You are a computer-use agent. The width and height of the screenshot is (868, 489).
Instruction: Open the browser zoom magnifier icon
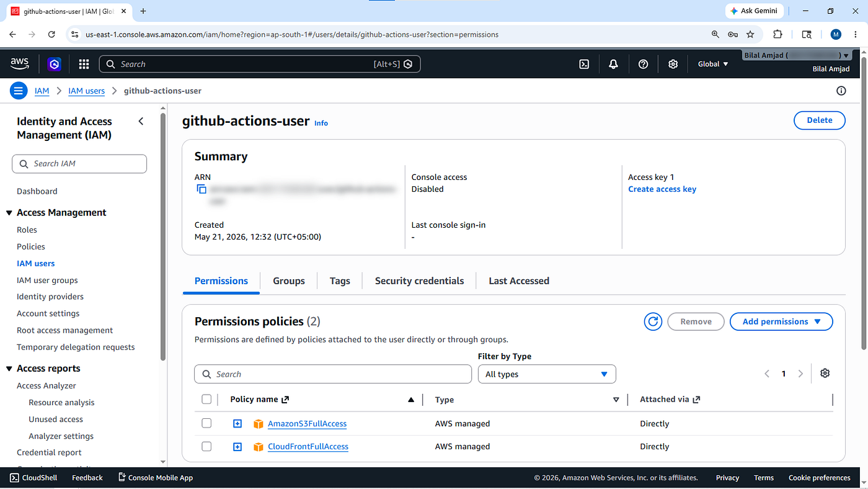pyautogui.click(x=715, y=35)
